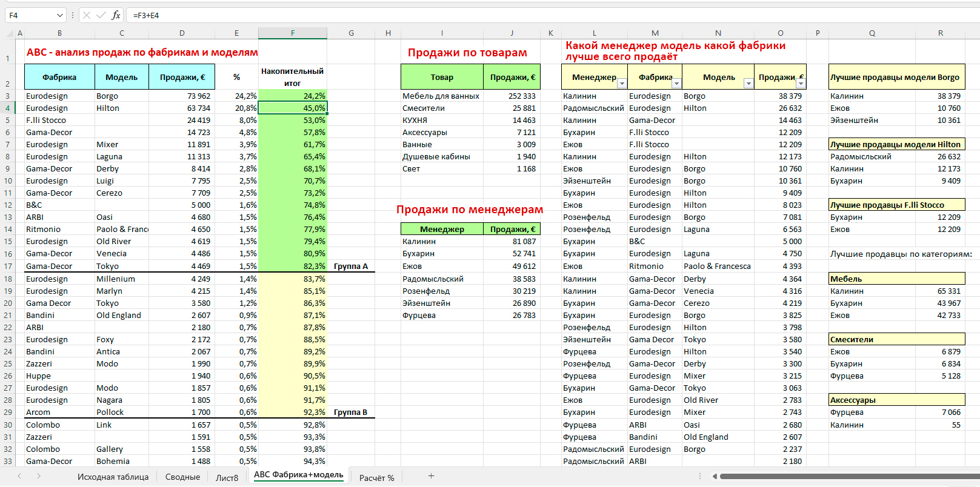Open the Сводные sheet tab
Screen dimensions: 980x487
pos(182,477)
